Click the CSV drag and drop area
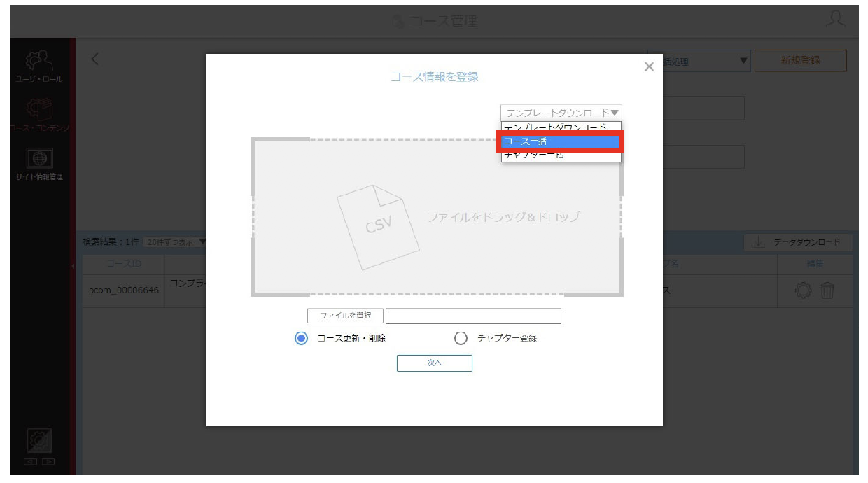868x483 pixels. pos(437,217)
